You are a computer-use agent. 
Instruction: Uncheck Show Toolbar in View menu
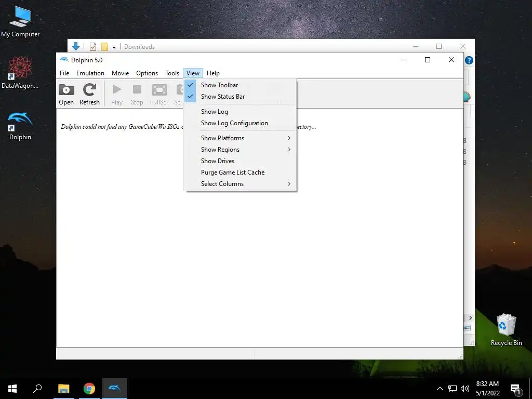coord(240,85)
